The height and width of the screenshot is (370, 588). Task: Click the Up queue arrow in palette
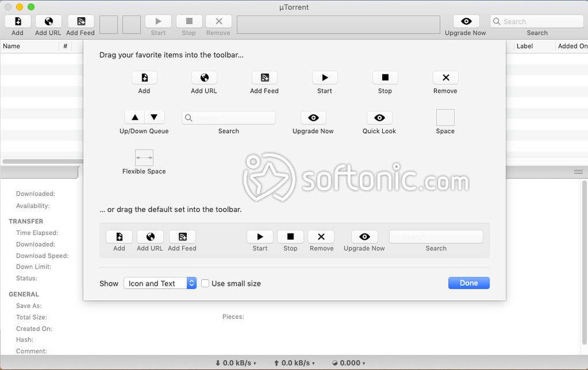point(135,118)
